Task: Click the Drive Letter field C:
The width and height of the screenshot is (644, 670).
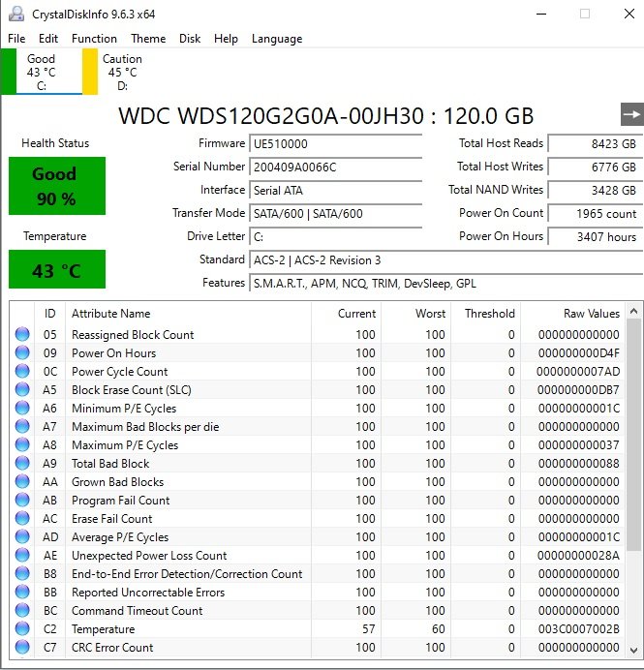Action: point(336,236)
